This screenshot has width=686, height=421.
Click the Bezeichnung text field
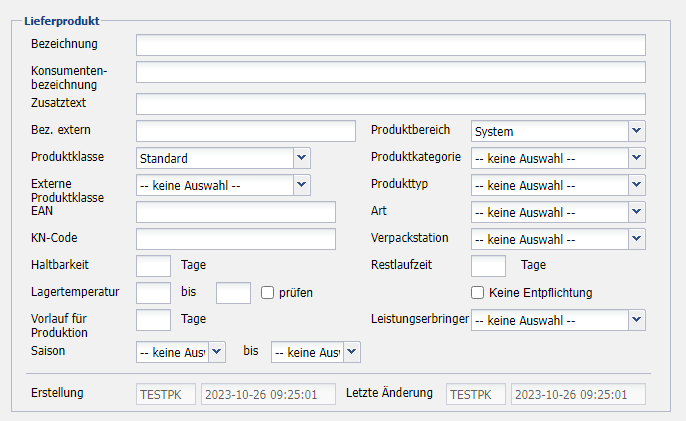[x=390, y=45]
